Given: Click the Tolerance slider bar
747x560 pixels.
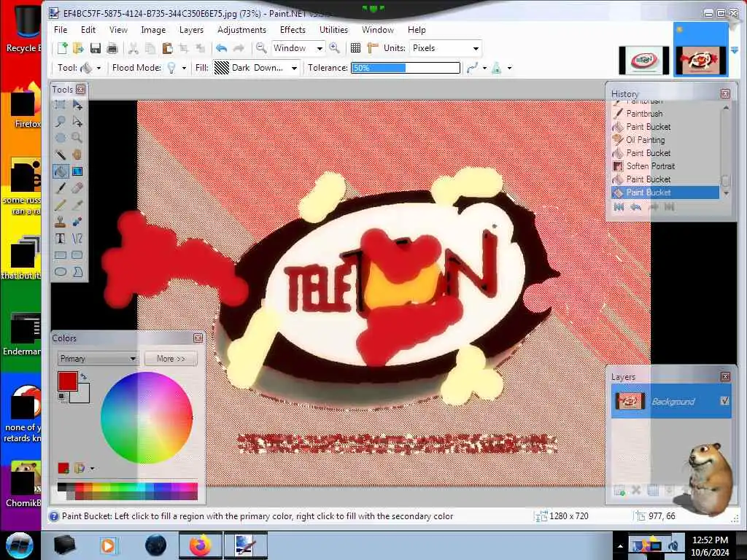Looking at the screenshot, I should 406,68.
